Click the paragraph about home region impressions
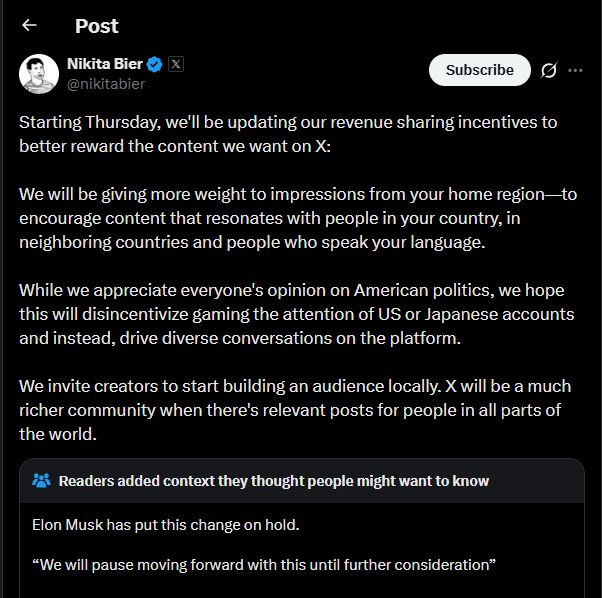Viewport: 602px width, 598px height. point(298,216)
